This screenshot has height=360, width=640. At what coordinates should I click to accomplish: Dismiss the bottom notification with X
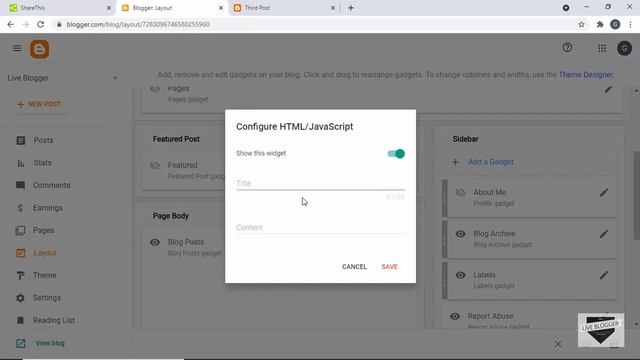point(558,344)
